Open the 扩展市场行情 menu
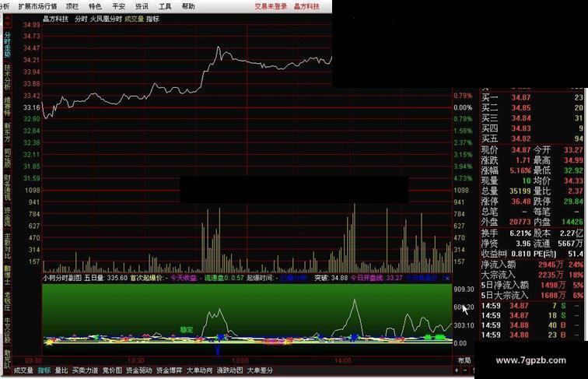 37,6
